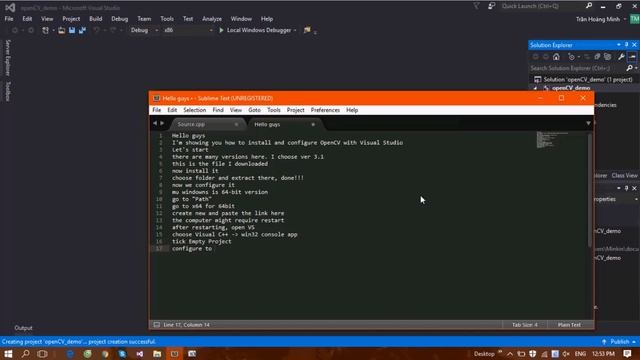
Task: Click the Sublime Text minimap thumbnail
Action: tap(552, 140)
